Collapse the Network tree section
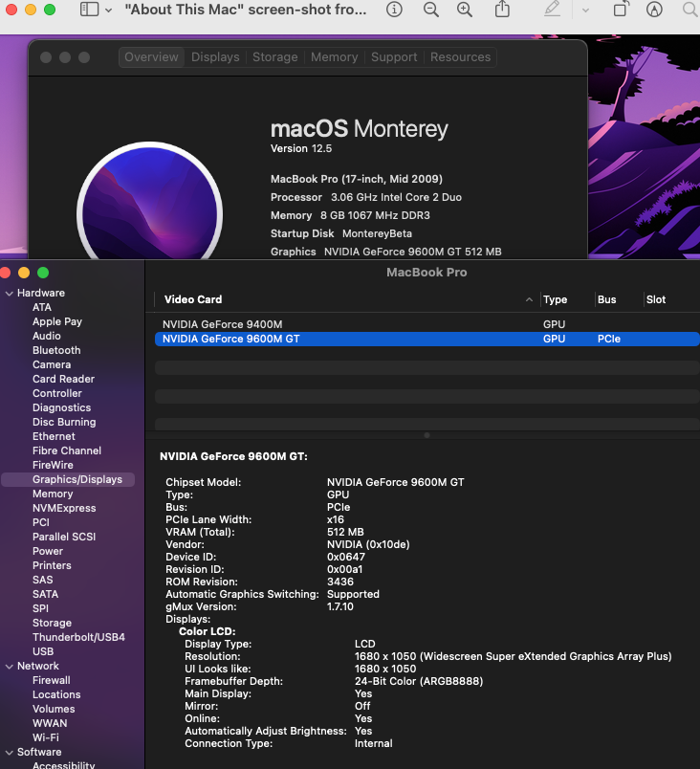700x769 pixels. coord(9,667)
